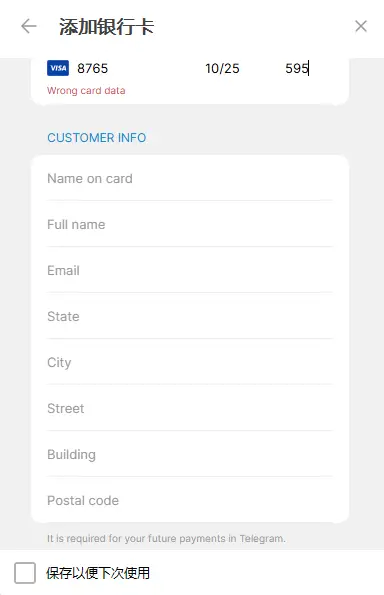This screenshot has height=595, width=384.
Task: Click into the State field
Action: 190,316
